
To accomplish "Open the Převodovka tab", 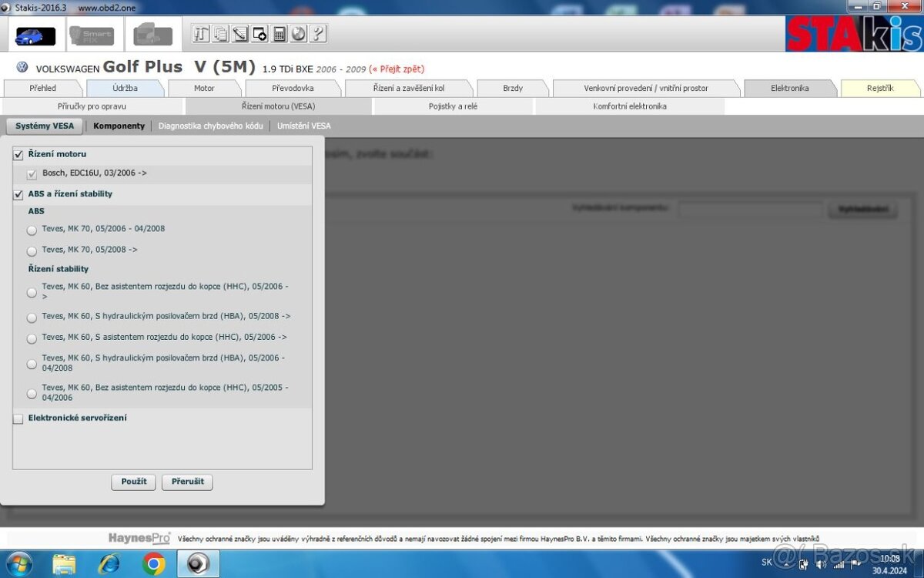I will click(293, 89).
